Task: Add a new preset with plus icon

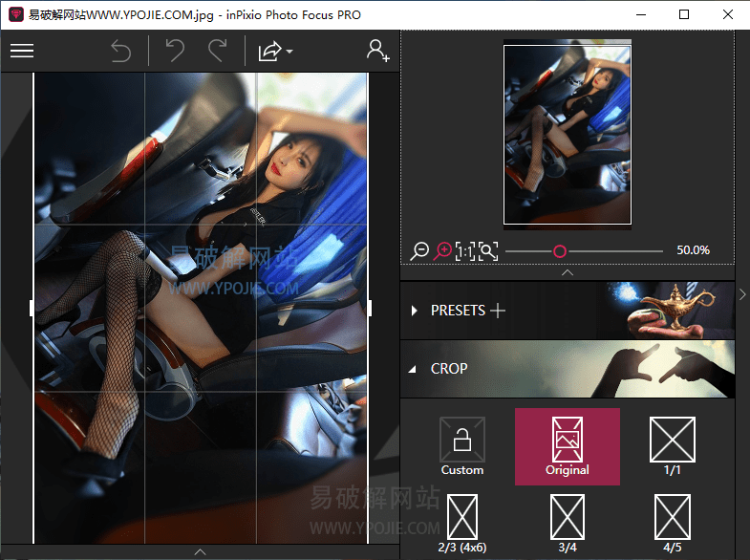Action: [498, 311]
